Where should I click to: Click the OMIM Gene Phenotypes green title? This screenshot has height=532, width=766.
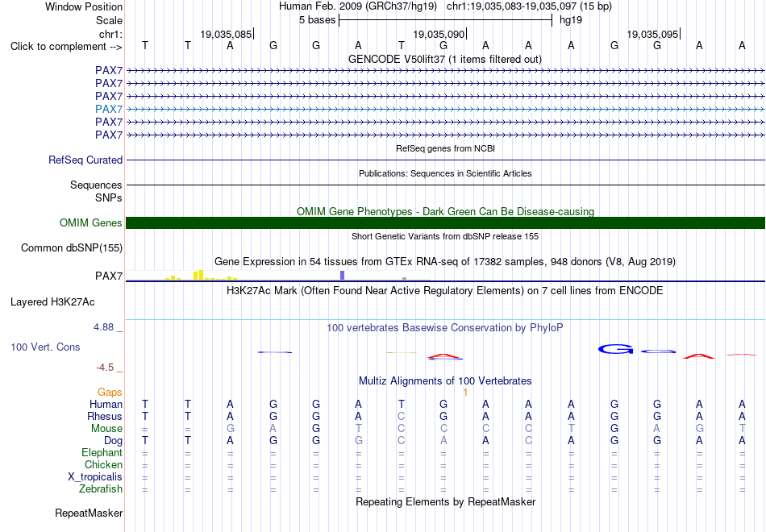446,211
